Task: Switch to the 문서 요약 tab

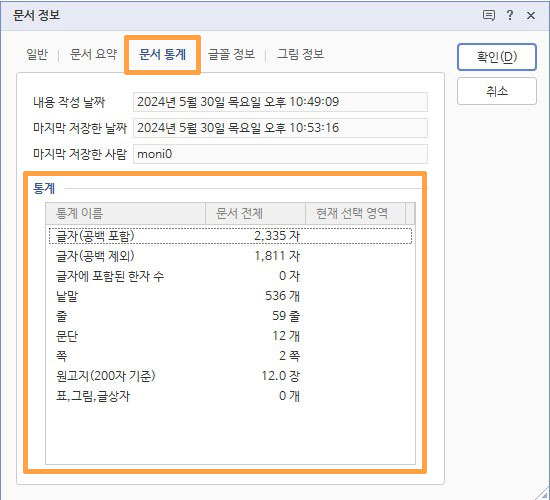Action: 93,55
